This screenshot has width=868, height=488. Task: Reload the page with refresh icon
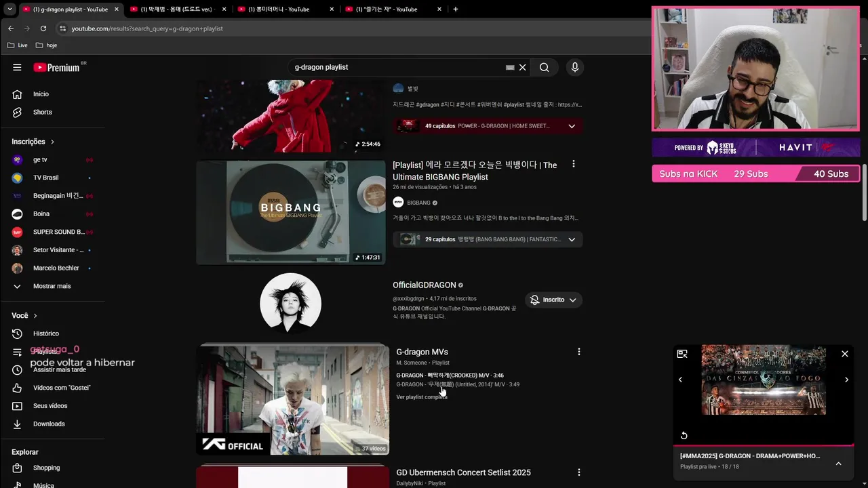(x=43, y=28)
